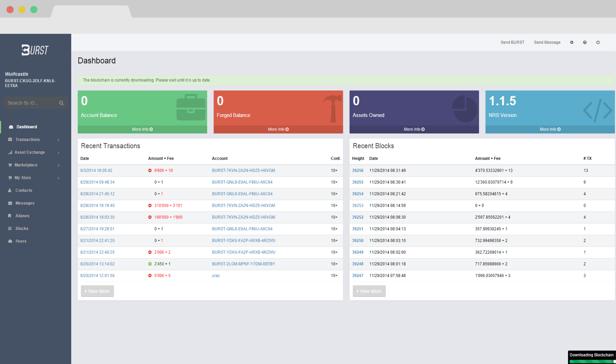The height and width of the screenshot is (364, 616).
Task: Click the My Store cart icon
Action: point(10,178)
